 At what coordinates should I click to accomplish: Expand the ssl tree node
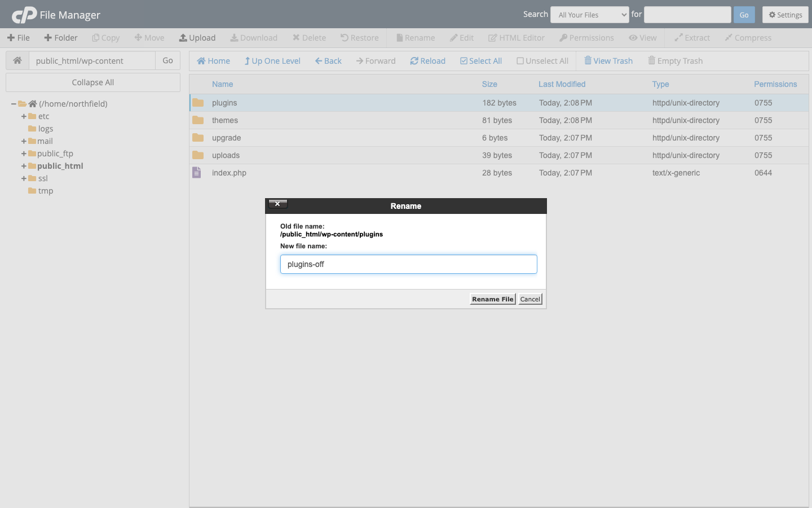[x=24, y=178]
